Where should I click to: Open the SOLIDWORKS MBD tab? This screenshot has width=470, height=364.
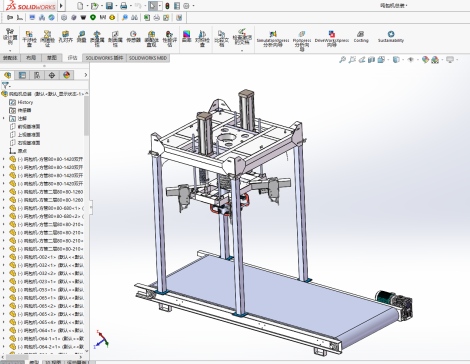(148, 58)
